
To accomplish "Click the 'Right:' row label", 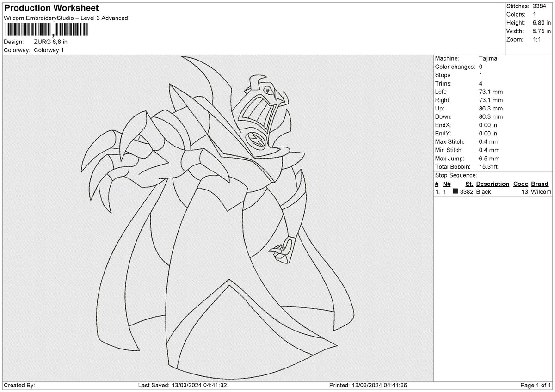I will [443, 100].
